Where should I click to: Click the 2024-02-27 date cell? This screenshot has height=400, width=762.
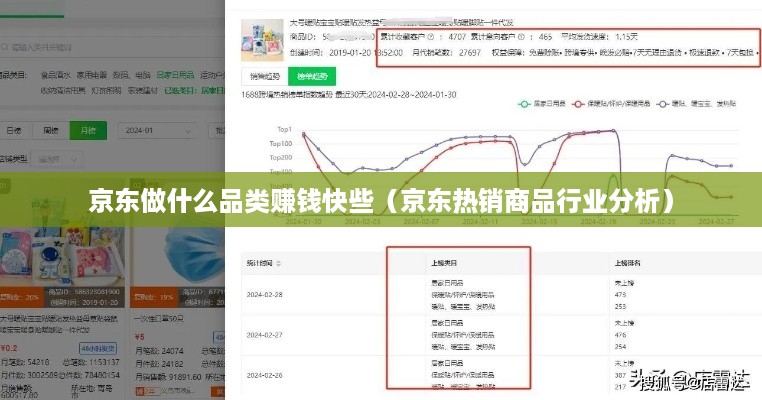coord(264,335)
